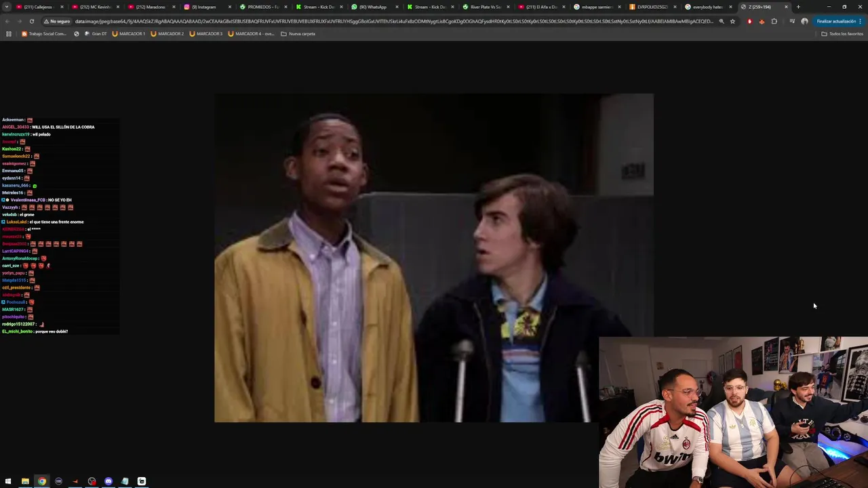
Task: Open the everybody hates Google tab
Action: tap(707, 7)
